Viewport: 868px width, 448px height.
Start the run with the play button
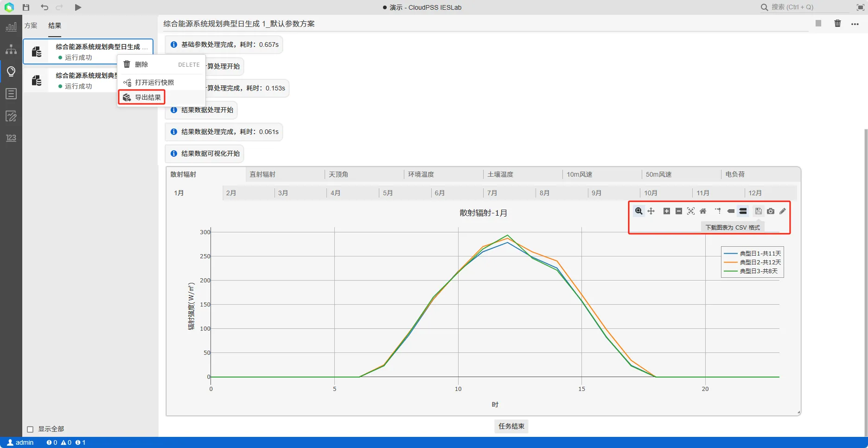click(78, 7)
